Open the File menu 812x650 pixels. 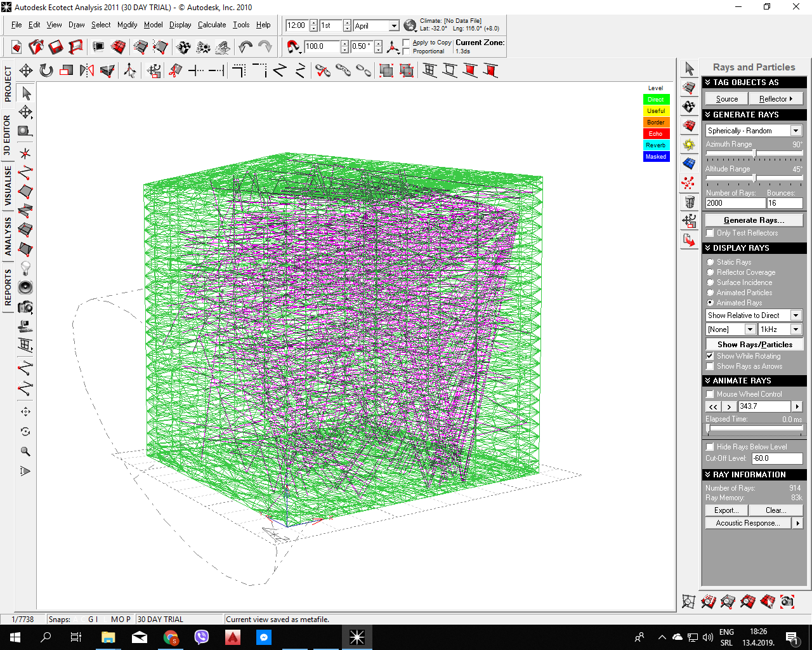tap(16, 25)
